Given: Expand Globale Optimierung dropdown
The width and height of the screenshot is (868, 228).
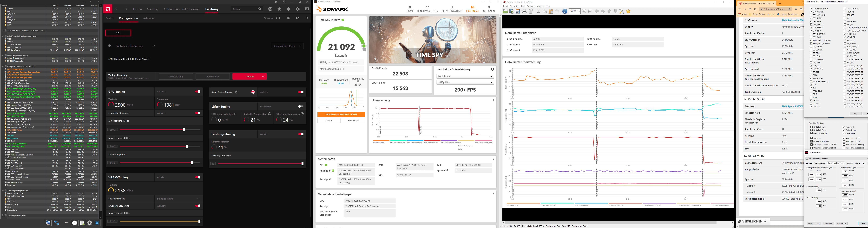Looking at the screenshot, I should [154, 46].
